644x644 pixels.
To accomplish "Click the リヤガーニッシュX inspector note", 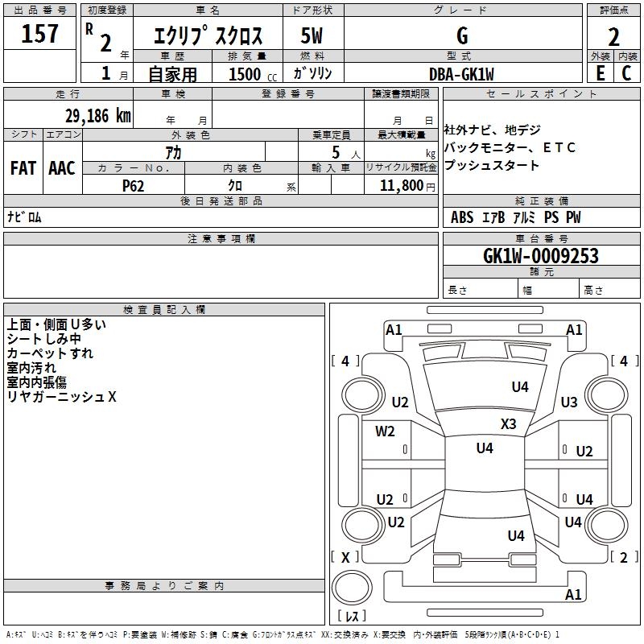I will [62, 396].
